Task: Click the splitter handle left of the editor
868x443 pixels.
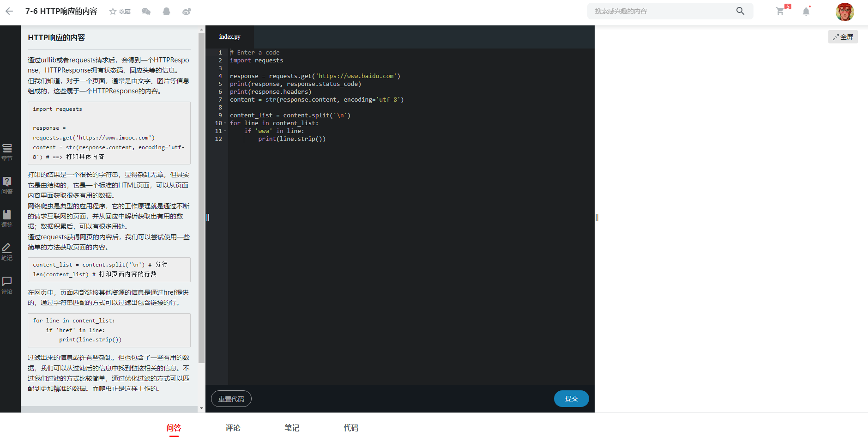Action: coord(208,217)
